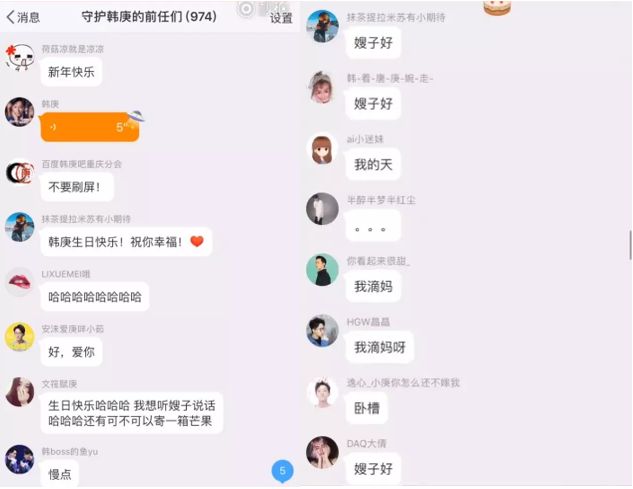The image size is (633, 489).
Task: Tap the 卧槽 message bubble
Action: coord(367,408)
